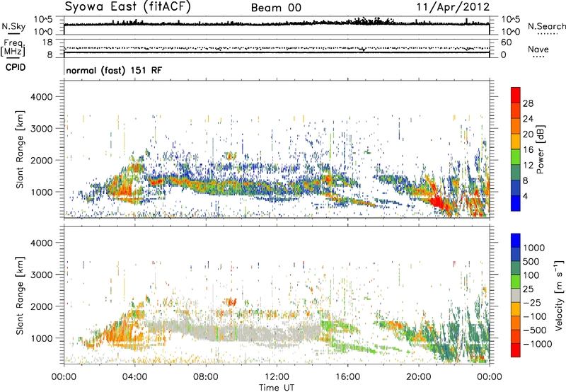Image resolution: width=566 pixels, height=392 pixels.
Task: Select the 'Beam 00' heading
Action: point(276,8)
